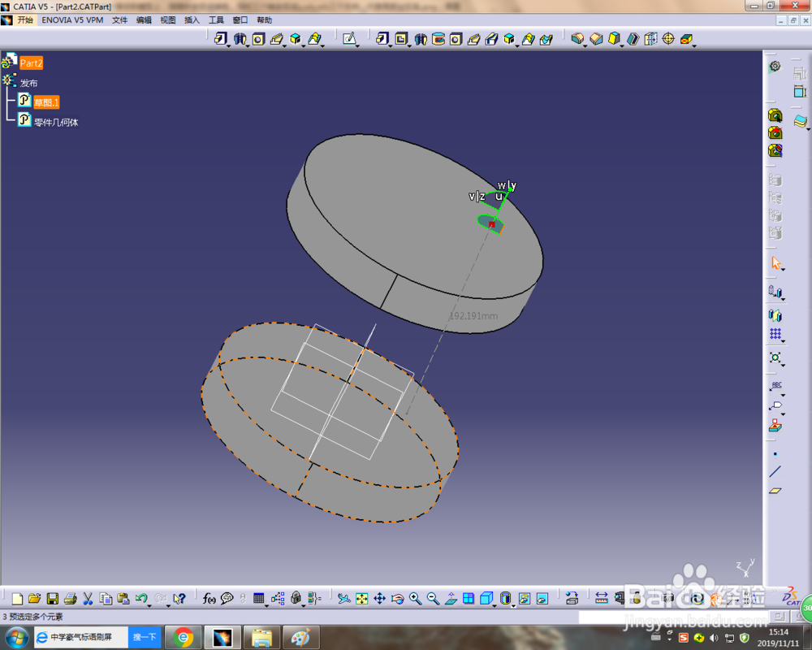Open Chrome from the taskbar
The width and height of the screenshot is (812, 650).
click(x=183, y=637)
